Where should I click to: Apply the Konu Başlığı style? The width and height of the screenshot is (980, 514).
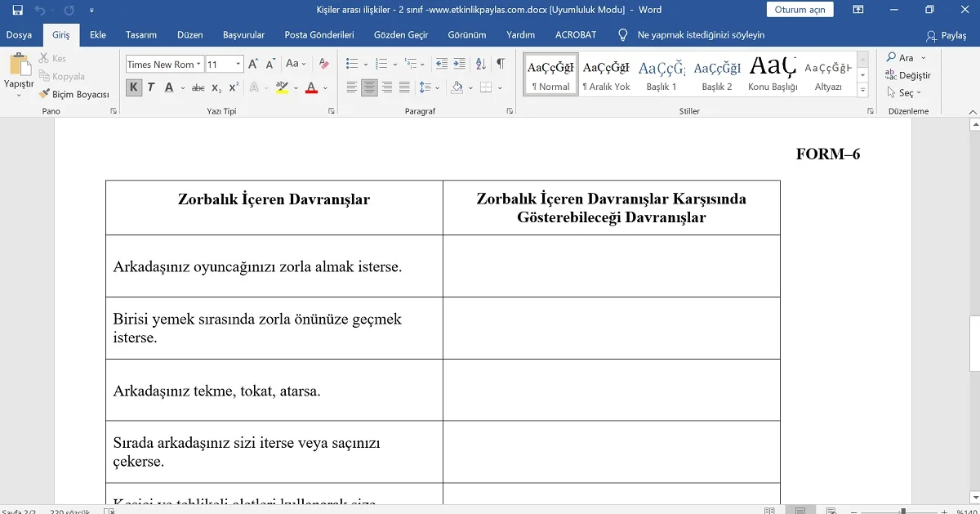pos(773,75)
